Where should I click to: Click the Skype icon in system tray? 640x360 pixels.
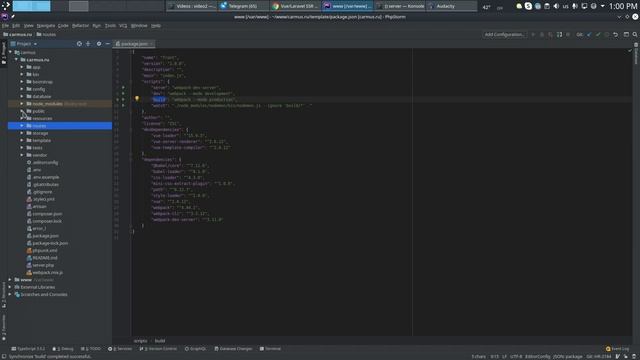[x=528, y=6]
